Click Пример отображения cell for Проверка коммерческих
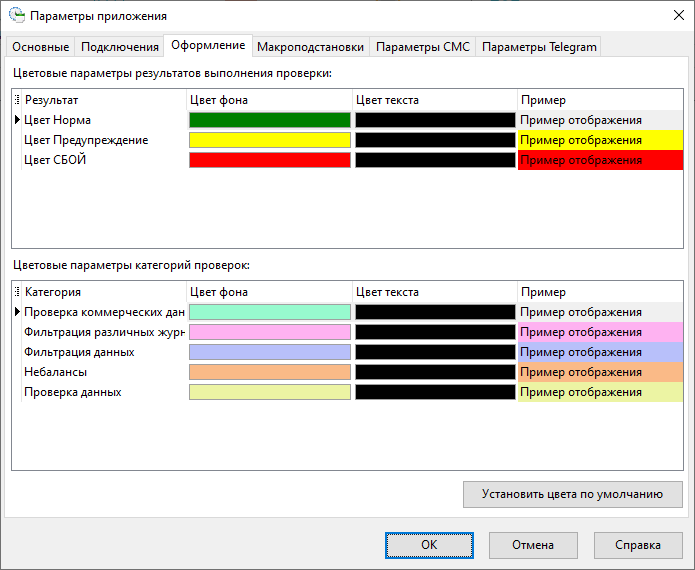Image resolution: width=695 pixels, height=570 pixels. point(600,312)
